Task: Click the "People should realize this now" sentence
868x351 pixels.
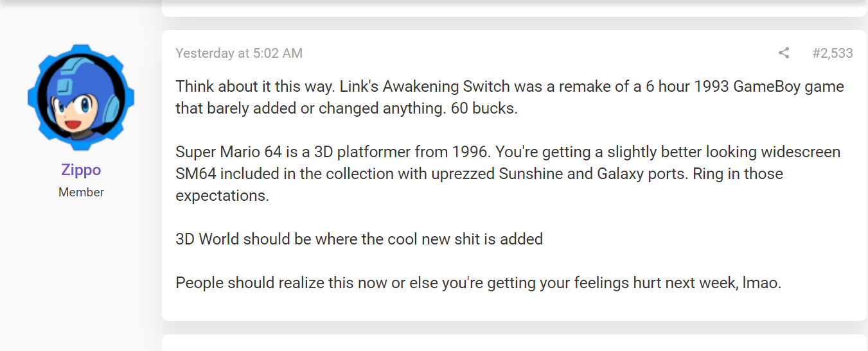Action: coord(478,283)
